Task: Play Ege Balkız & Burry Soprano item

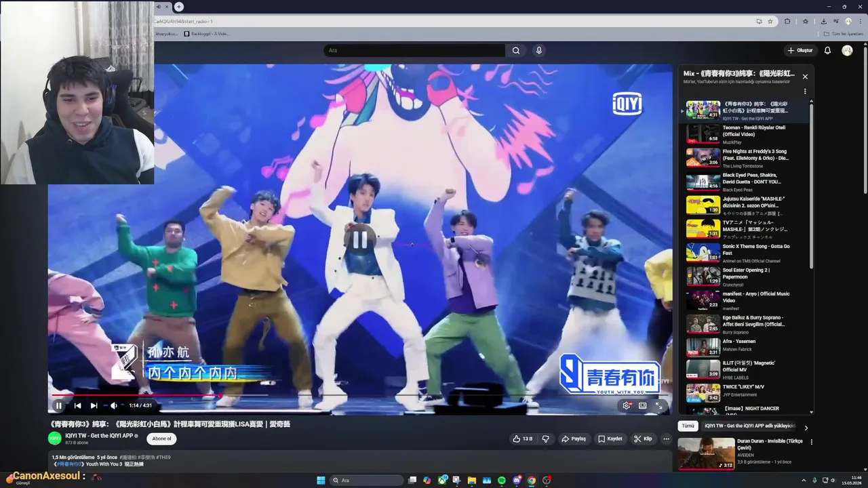Action: (744, 323)
